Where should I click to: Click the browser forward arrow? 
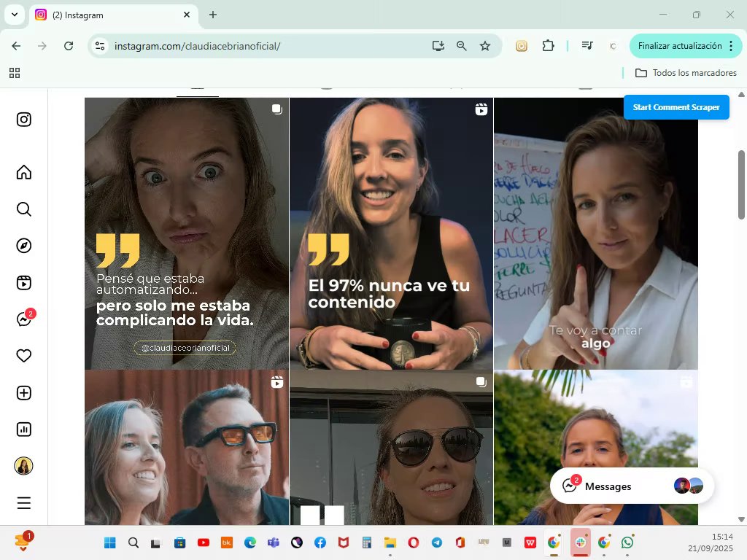pos(42,46)
